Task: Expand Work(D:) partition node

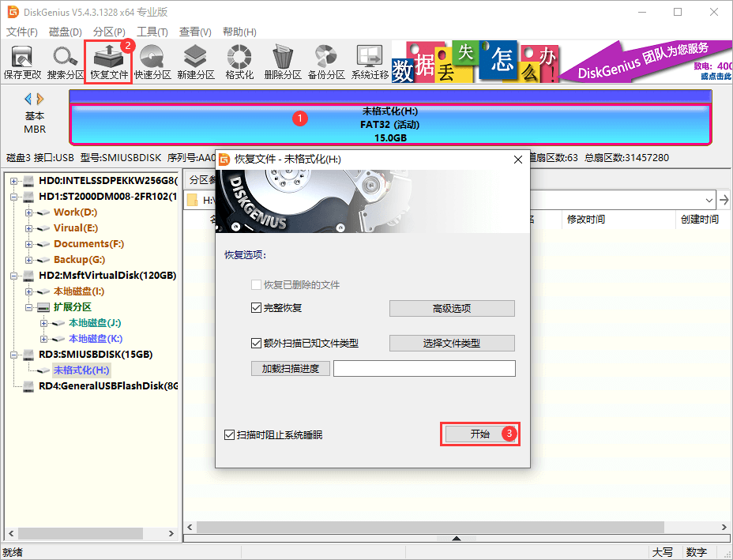Action: (28, 212)
